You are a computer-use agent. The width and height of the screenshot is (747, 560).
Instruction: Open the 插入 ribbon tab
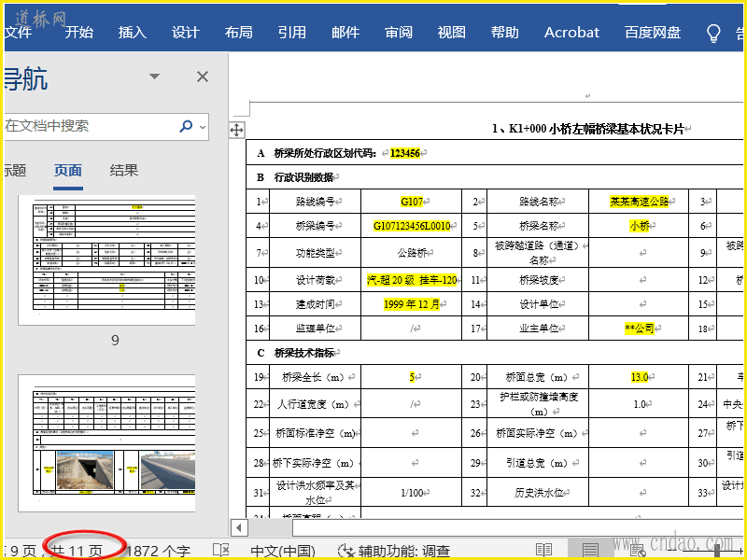133,33
